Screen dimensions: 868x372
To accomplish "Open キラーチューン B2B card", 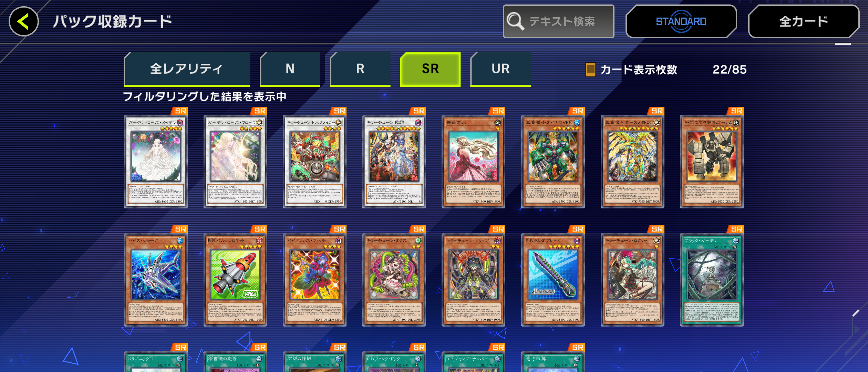I will tap(394, 162).
